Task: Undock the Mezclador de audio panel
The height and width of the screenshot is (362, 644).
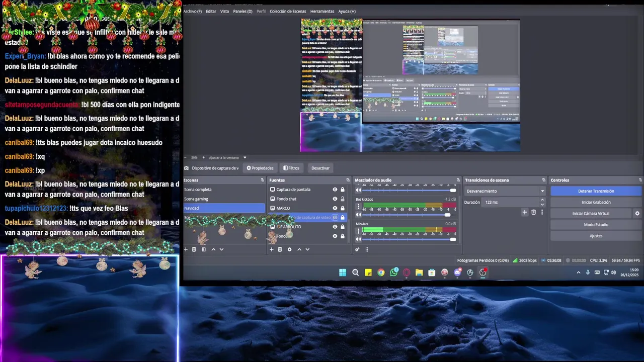Action: click(x=458, y=180)
